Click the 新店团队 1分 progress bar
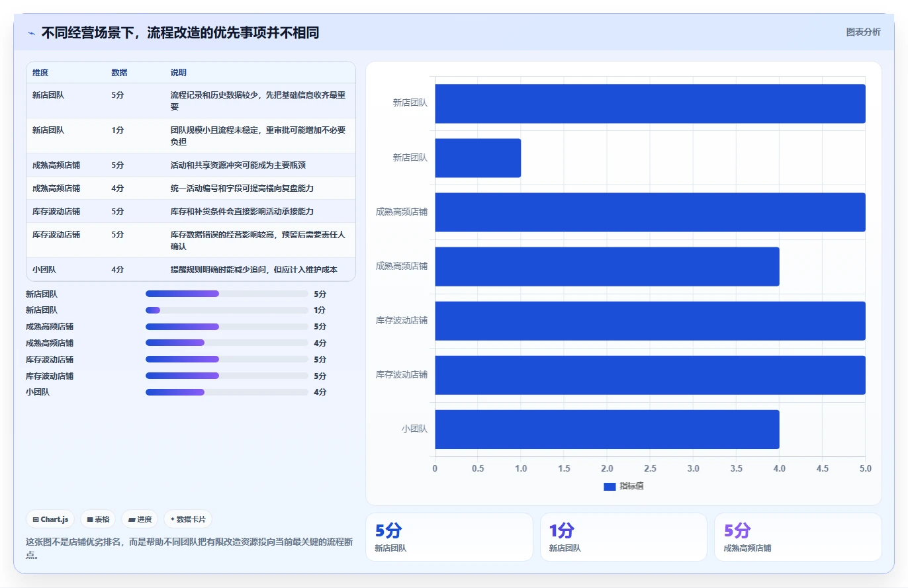Screen dimensions: 908x588 (x=227, y=310)
